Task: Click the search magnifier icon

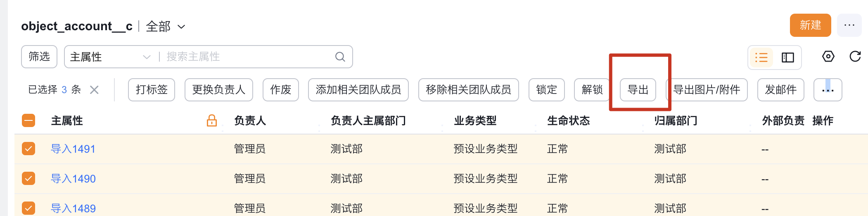Action: tap(340, 57)
